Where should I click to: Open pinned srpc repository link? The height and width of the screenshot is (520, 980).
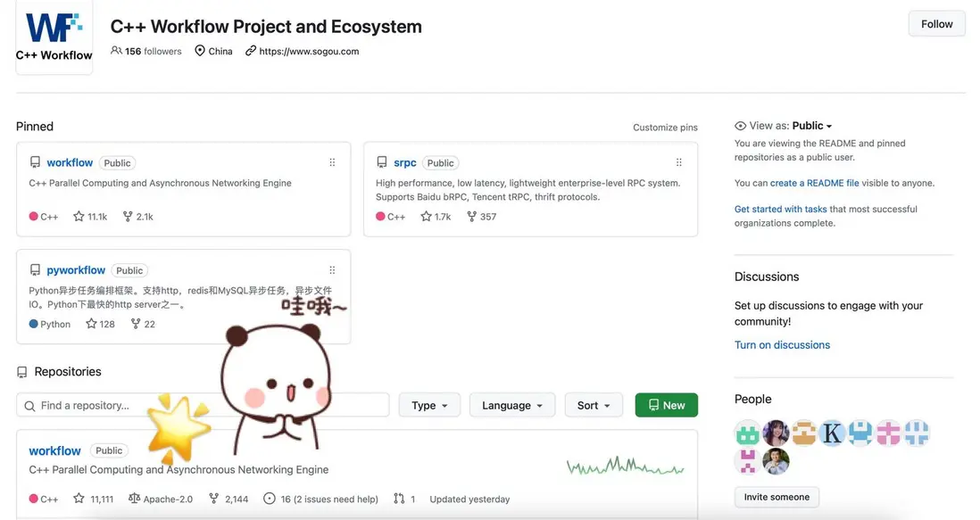[x=404, y=162]
